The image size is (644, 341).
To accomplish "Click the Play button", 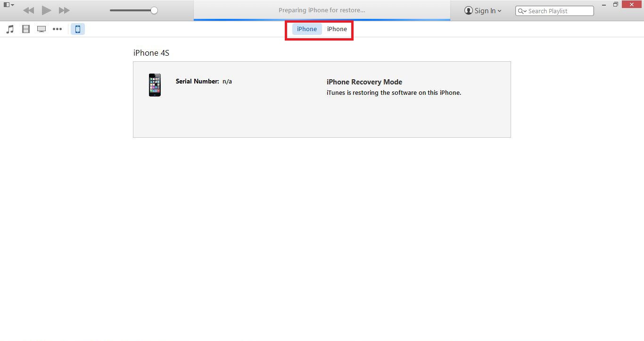I will [x=46, y=10].
